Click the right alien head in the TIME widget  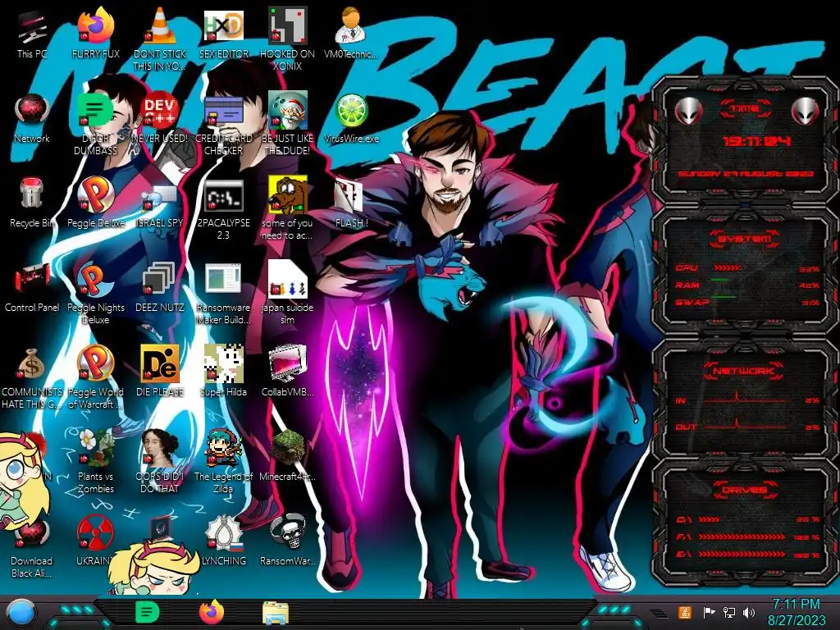click(805, 111)
